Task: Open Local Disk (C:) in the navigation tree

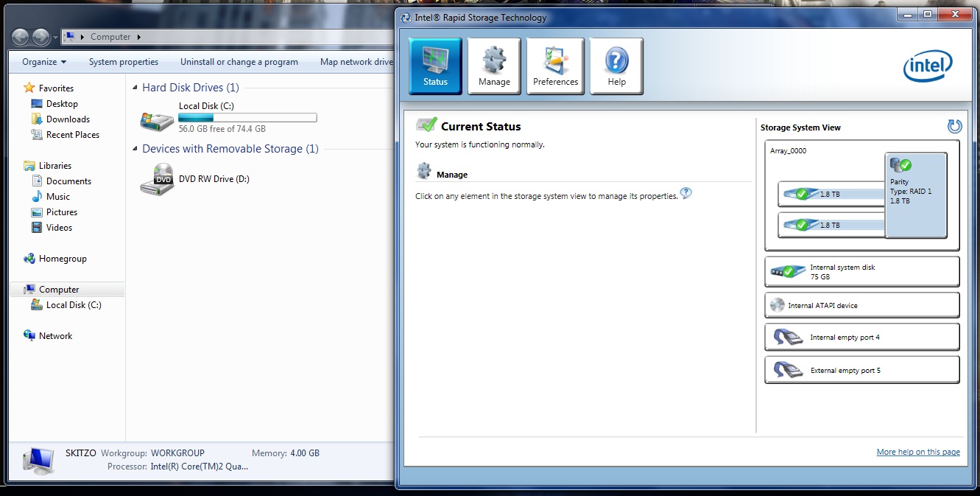Action: pos(74,305)
